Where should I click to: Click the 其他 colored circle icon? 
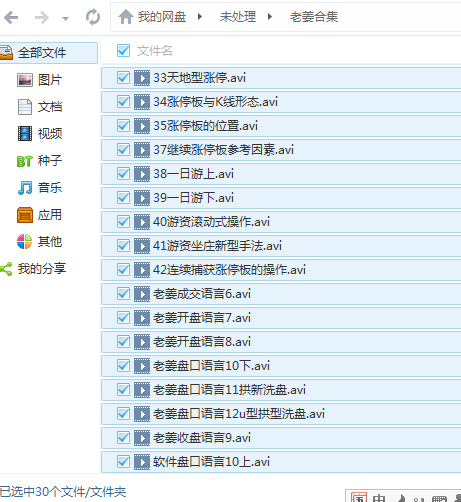tap(25, 242)
